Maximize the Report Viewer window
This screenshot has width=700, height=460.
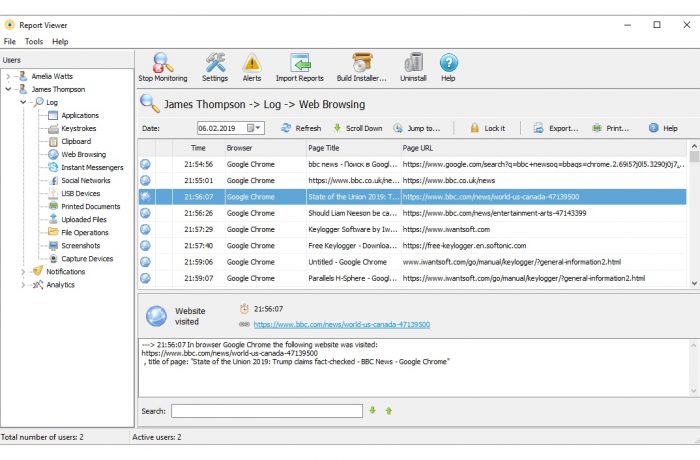657,25
